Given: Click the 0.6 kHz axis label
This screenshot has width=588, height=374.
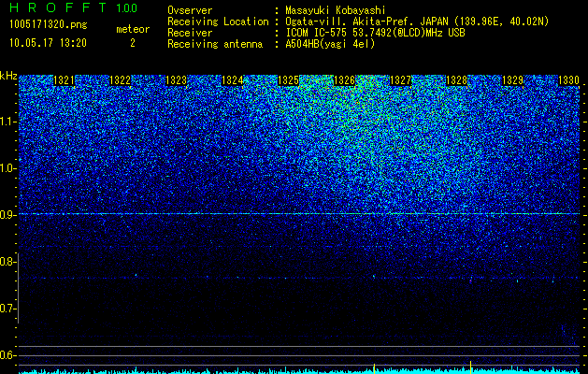Looking at the screenshot, I should coord(8,355).
